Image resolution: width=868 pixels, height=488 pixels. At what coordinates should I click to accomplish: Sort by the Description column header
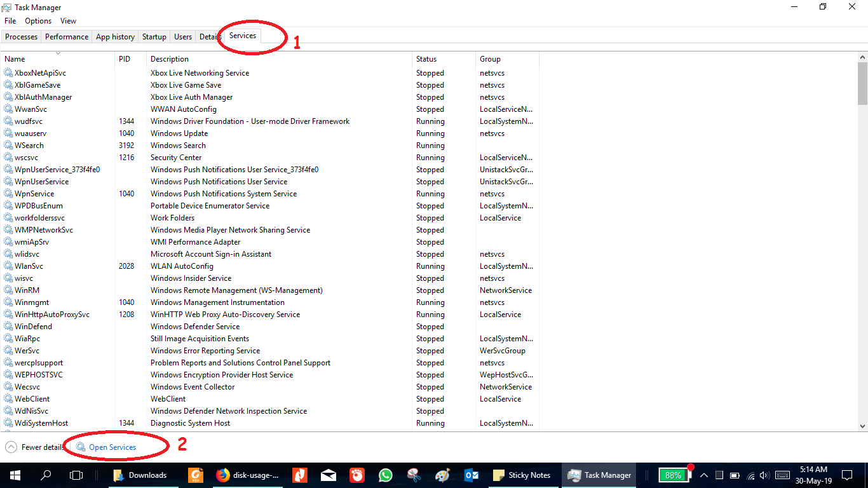click(x=279, y=58)
